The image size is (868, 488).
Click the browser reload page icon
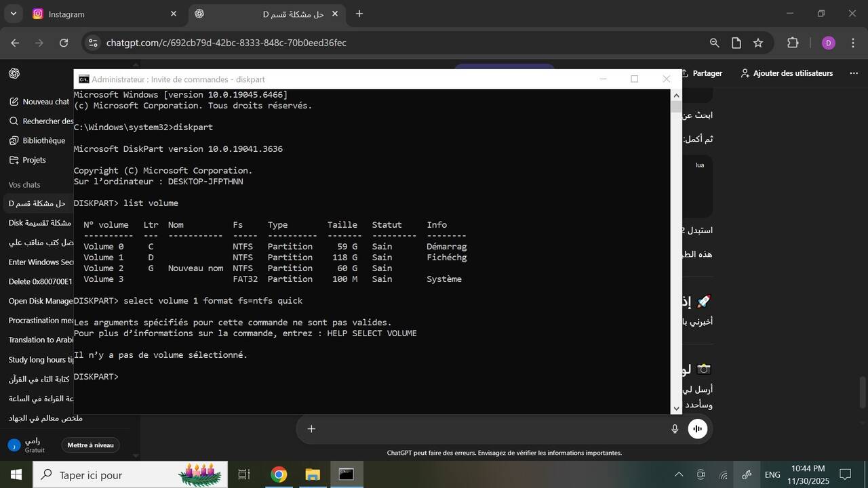64,43
